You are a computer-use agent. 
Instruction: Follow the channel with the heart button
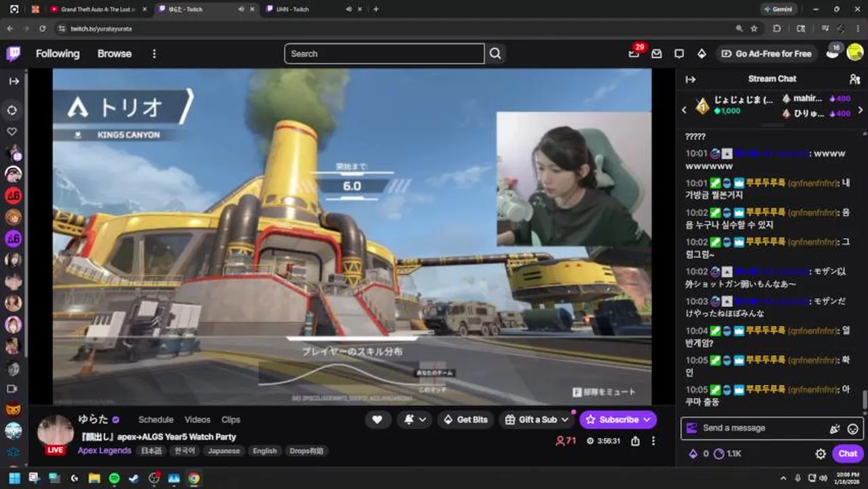point(377,420)
